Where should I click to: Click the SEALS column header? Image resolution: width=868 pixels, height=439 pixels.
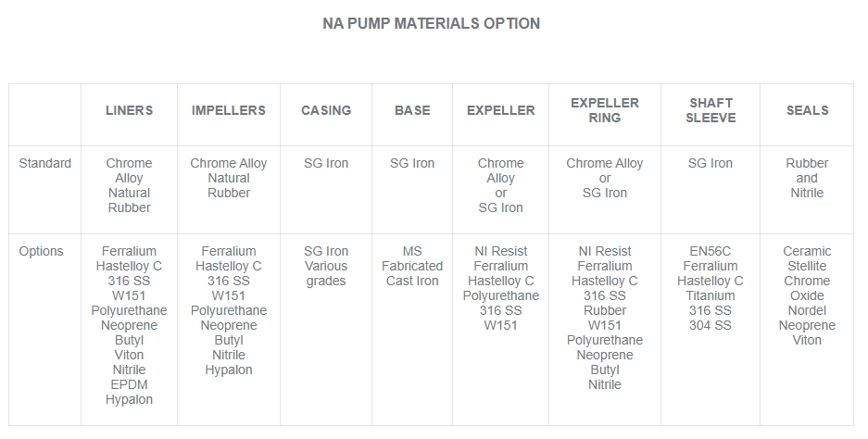[808, 110]
